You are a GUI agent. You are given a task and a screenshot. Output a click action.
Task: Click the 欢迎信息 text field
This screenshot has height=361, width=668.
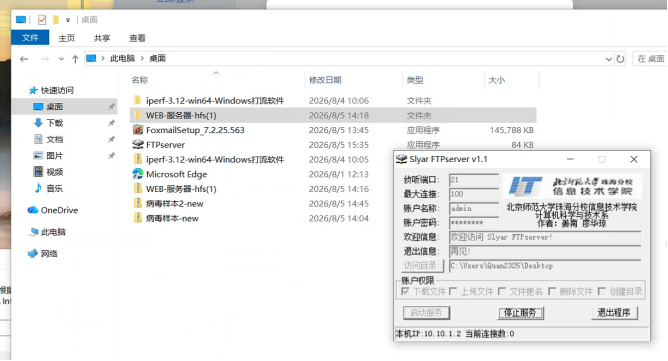coord(545,237)
